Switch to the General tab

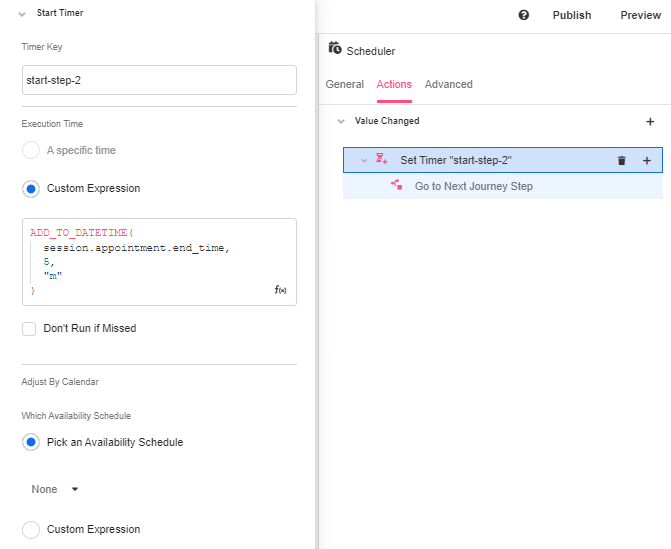pyautogui.click(x=344, y=84)
